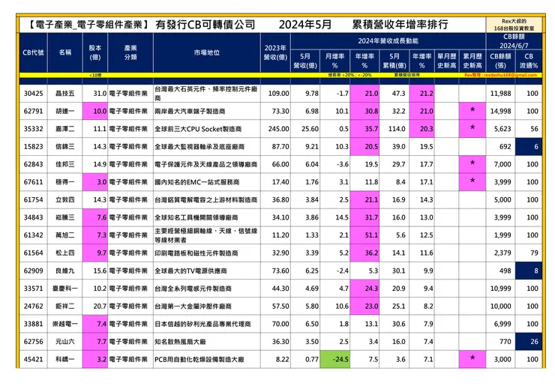Select the 2023 revenue cell 245.00
555x392 pixels.
(x=275, y=129)
